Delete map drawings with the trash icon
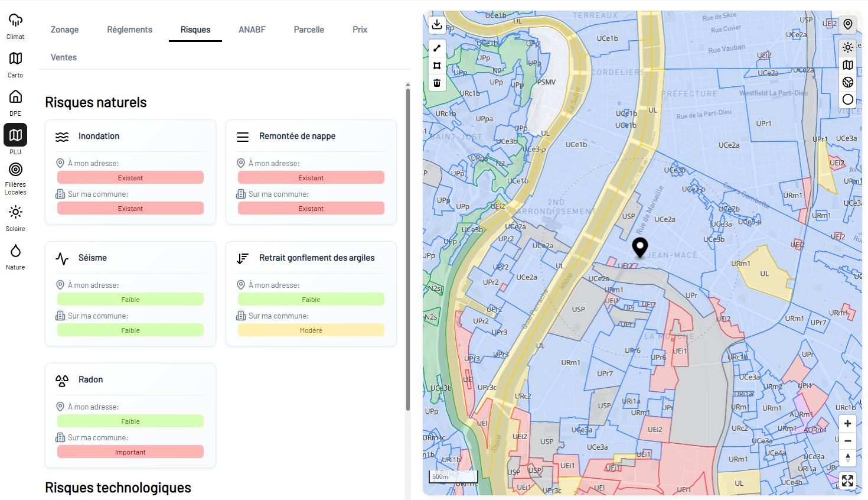This screenshot has width=868, height=500. 437,83
